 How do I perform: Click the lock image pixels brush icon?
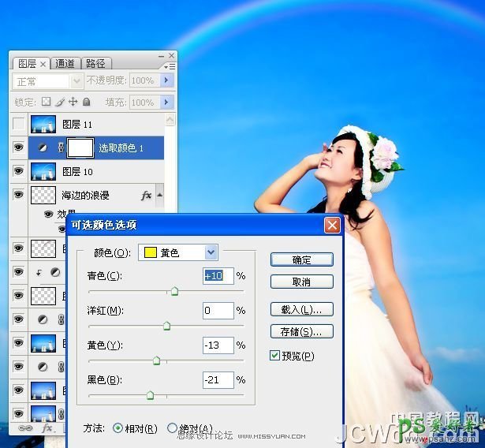(x=60, y=102)
